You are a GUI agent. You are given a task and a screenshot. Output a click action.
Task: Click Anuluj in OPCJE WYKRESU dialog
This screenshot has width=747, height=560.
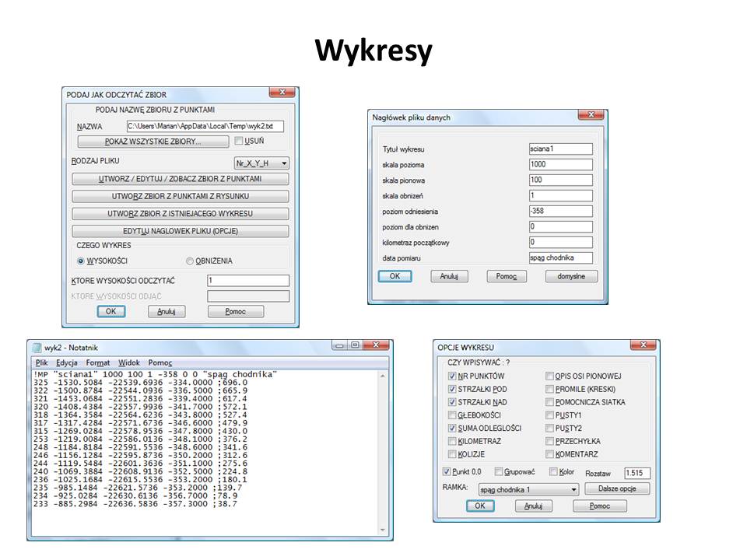[x=533, y=506]
